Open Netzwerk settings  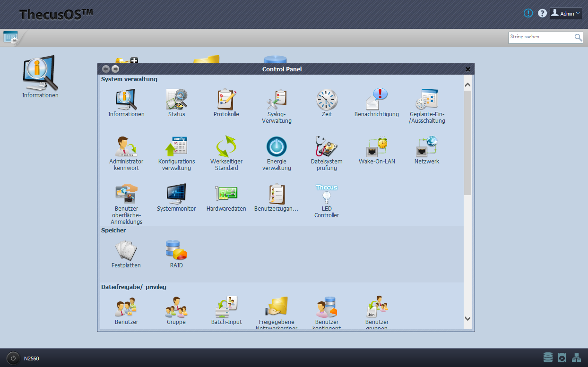coord(427,150)
